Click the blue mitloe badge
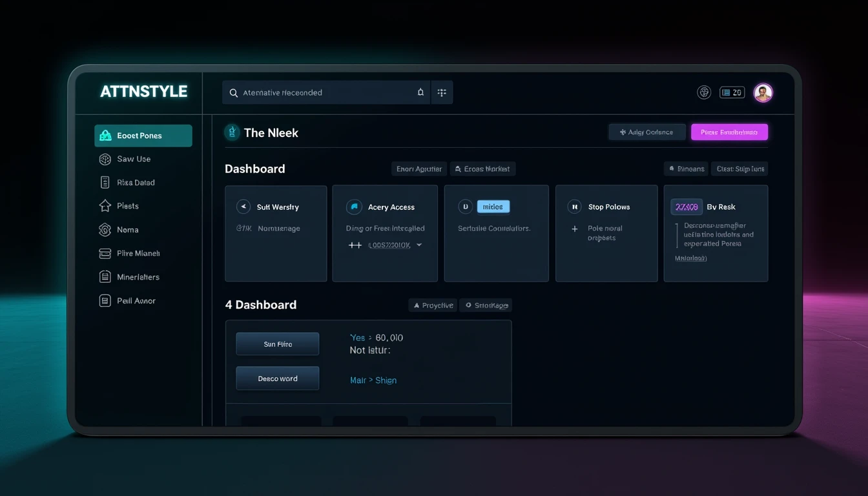 point(493,207)
